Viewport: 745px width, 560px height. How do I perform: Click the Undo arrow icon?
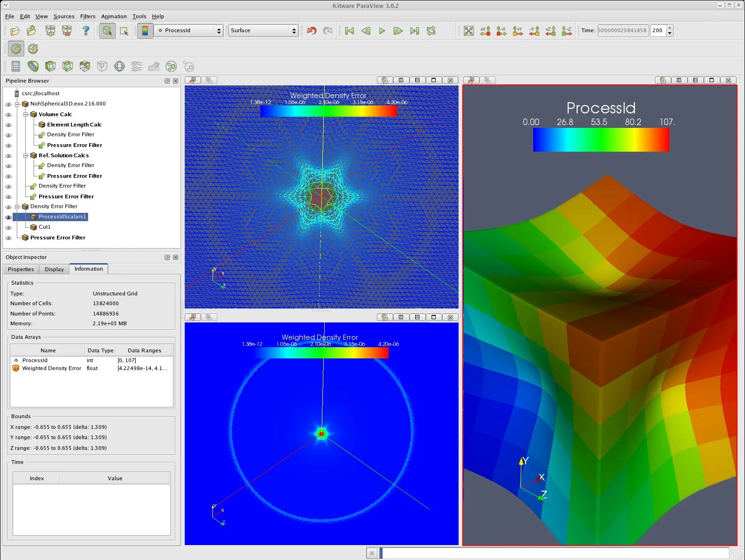pyautogui.click(x=312, y=31)
